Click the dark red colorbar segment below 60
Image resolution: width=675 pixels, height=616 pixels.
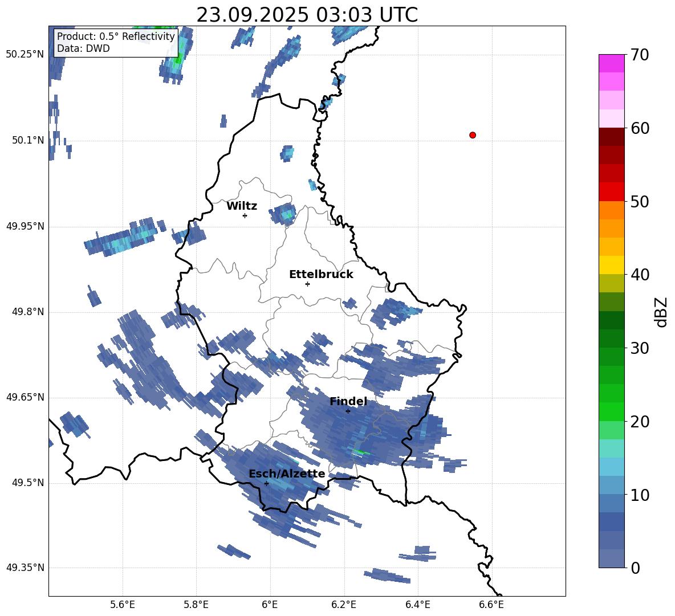[x=611, y=137]
